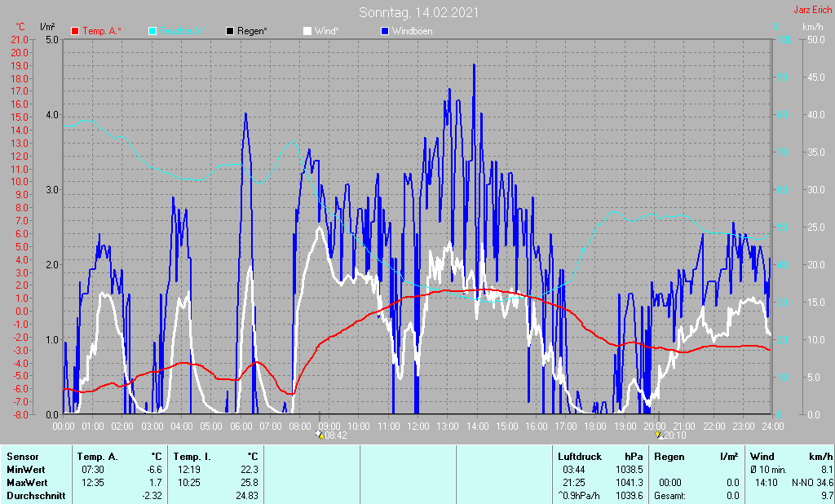Click the white Wind legend swatch
Image resolution: width=835 pixels, height=504 pixels.
[x=307, y=31]
